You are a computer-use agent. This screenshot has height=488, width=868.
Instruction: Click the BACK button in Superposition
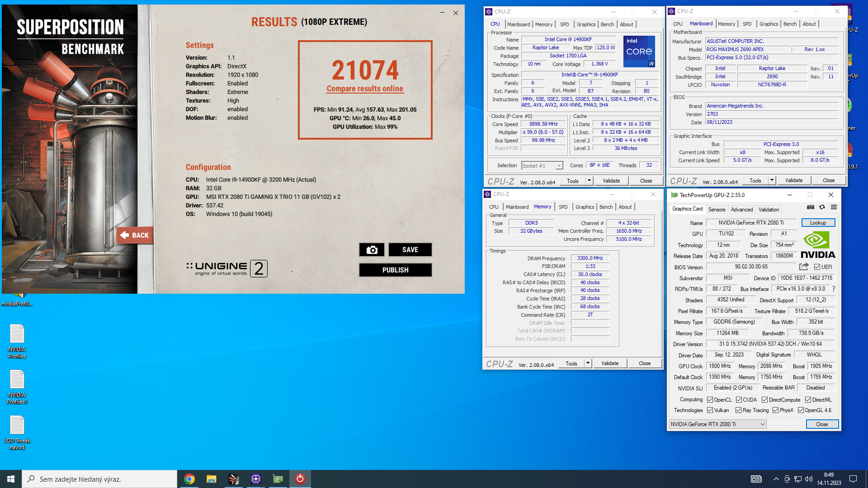click(135, 235)
